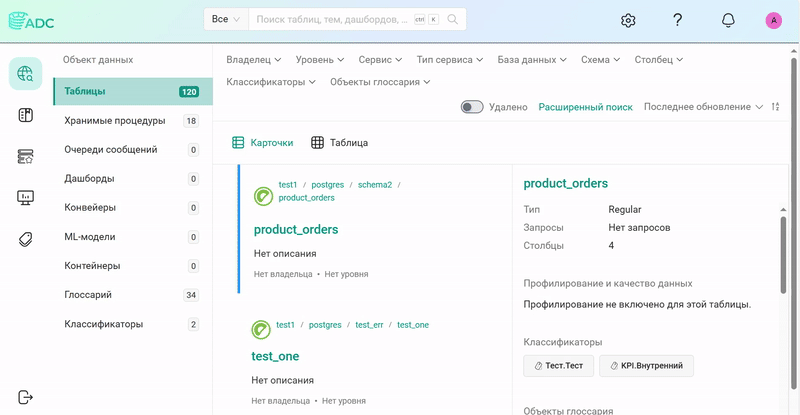Image resolution: width=800 pixels, height=415 pixels.
Task: Click the sort order icon
Action: [776, 107]
